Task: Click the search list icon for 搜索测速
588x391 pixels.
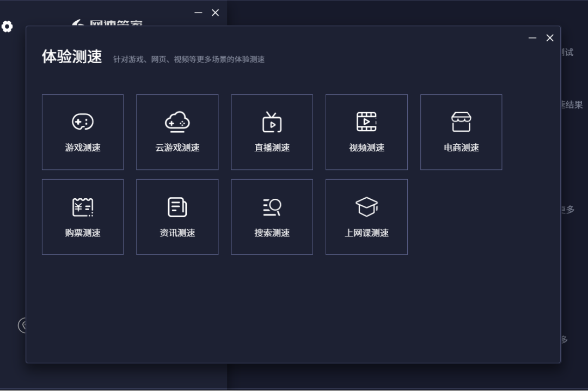Action: point(272,207)
